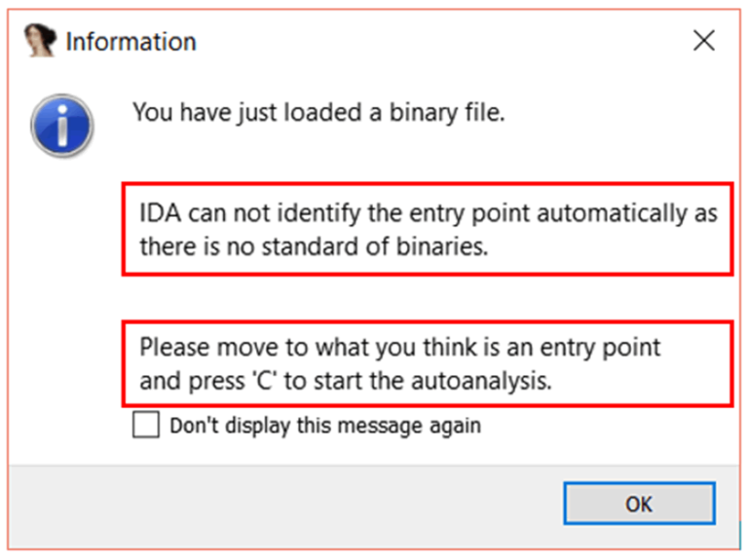Click the line starting "and press 'C' to start"
Viewport: 748px width, 560px height.
click(345, 381)
